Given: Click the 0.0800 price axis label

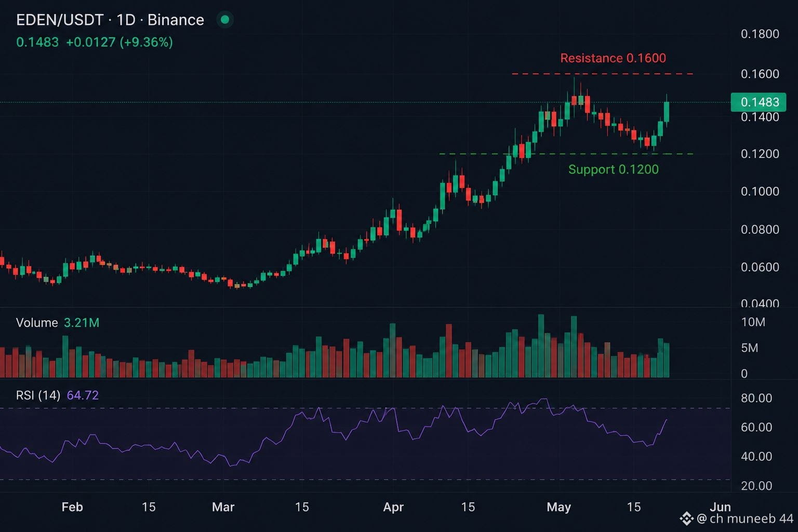Looking at the screenshot, I should click(760, 229).
